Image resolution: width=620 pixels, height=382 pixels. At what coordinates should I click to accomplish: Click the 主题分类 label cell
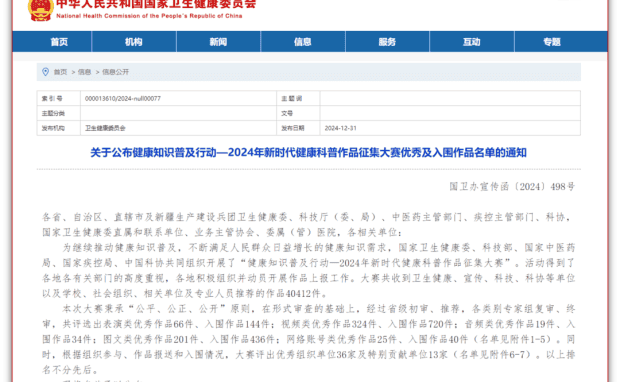59,113
